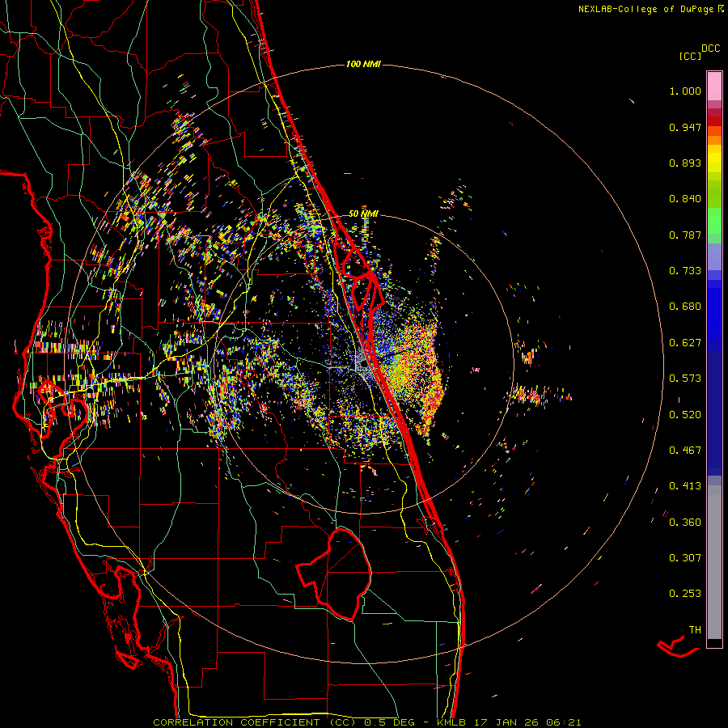Click the 50 NMI range ring label
The width and height of the screenshot is (728, 728).
[363, 214]
